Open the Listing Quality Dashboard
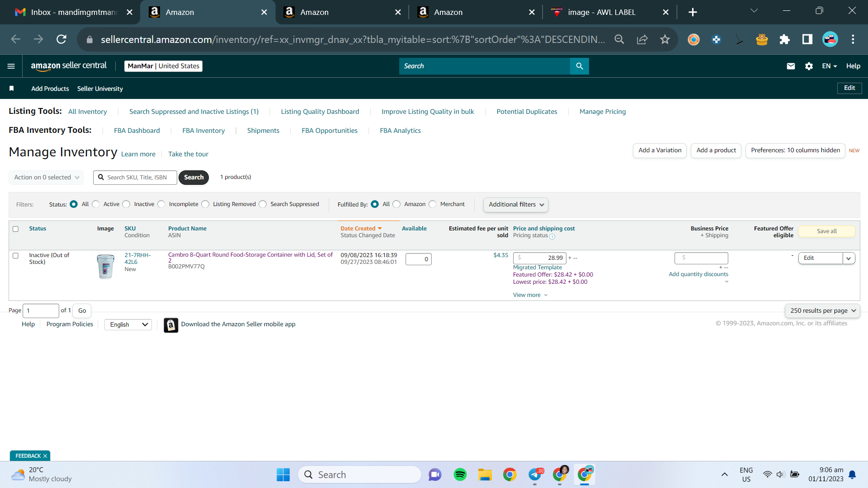868x488 pixels. [320, 112]
